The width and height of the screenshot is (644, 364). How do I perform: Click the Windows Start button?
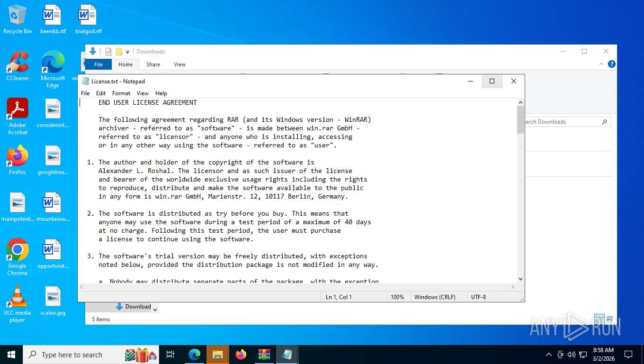tap(11, 355)
